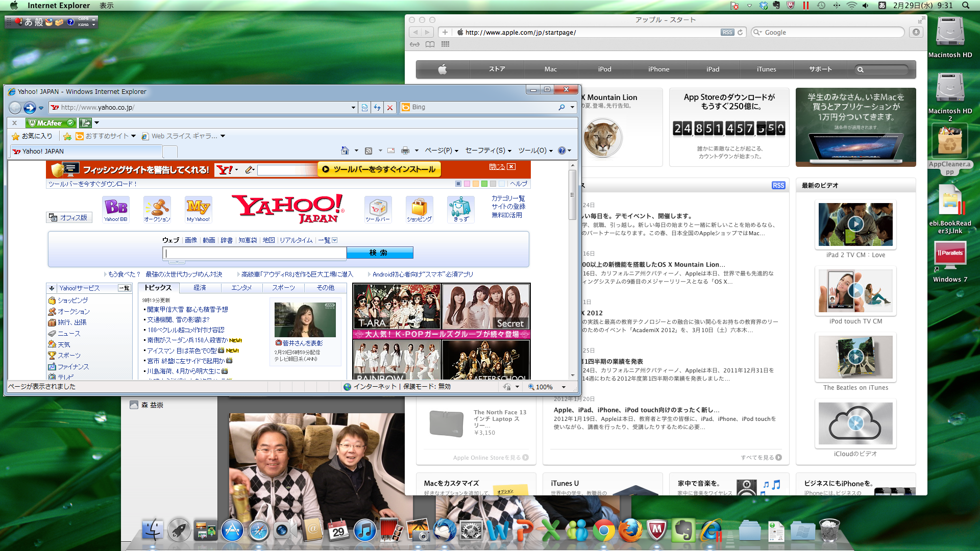Click the Wi-Fi icon in menu bar
The width and height of the screenshot is (980, 551).
pyautogui.click(x=851, y=6)
